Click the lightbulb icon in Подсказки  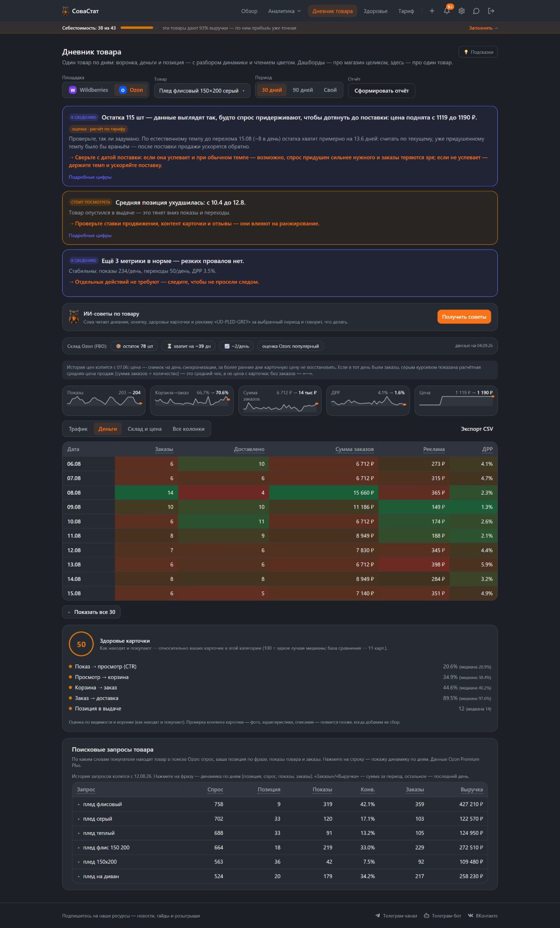click(x=466, y=52)
